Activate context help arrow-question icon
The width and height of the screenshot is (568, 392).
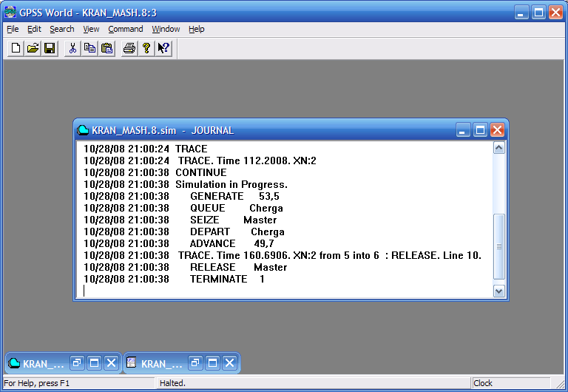163,48
